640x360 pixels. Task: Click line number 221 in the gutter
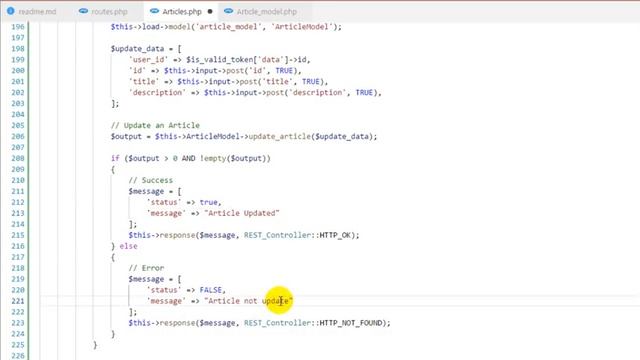18,301
